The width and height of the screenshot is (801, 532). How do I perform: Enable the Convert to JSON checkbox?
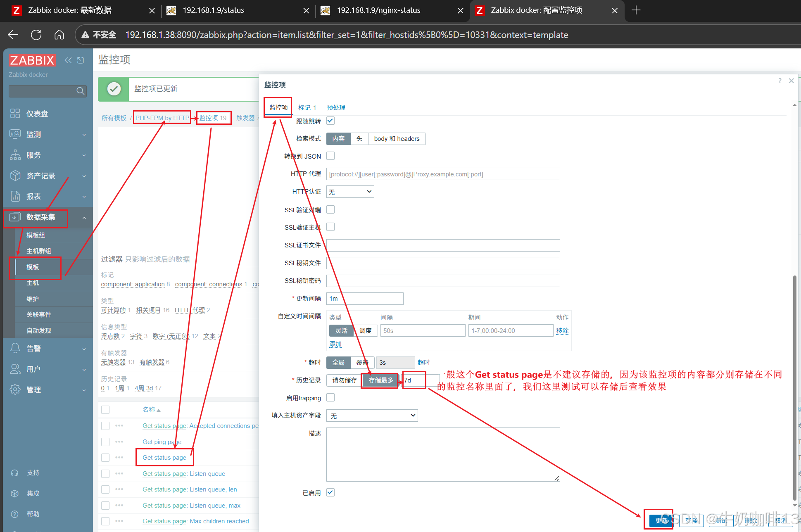[x=330, y=156]
